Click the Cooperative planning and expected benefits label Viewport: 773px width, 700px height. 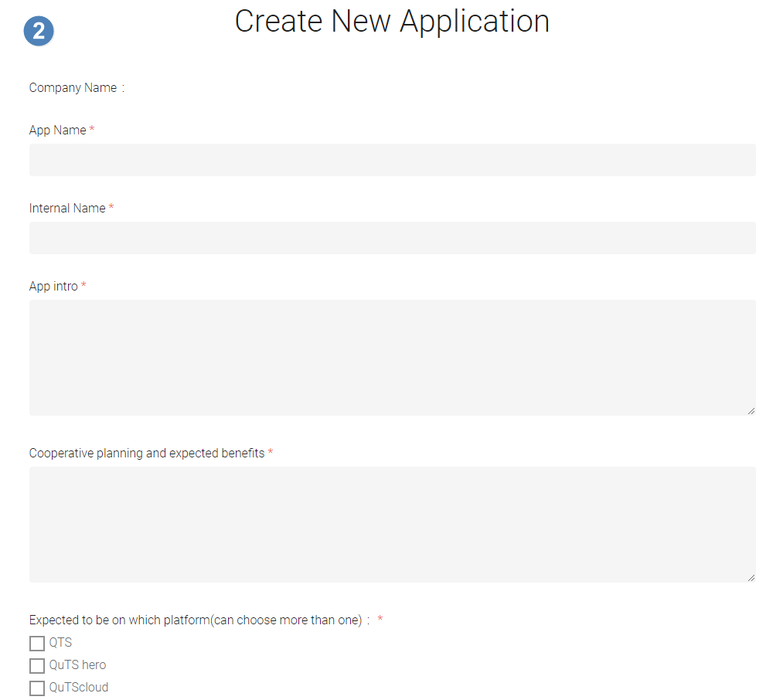[x=147, y=454]
